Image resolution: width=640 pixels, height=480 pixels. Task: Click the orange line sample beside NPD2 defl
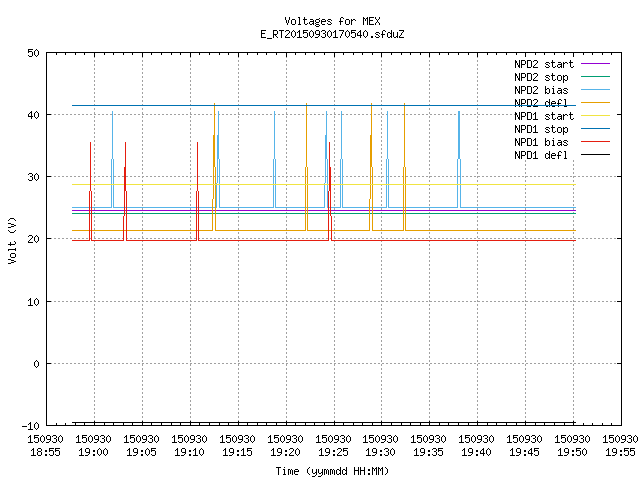[x=596, y=102]
